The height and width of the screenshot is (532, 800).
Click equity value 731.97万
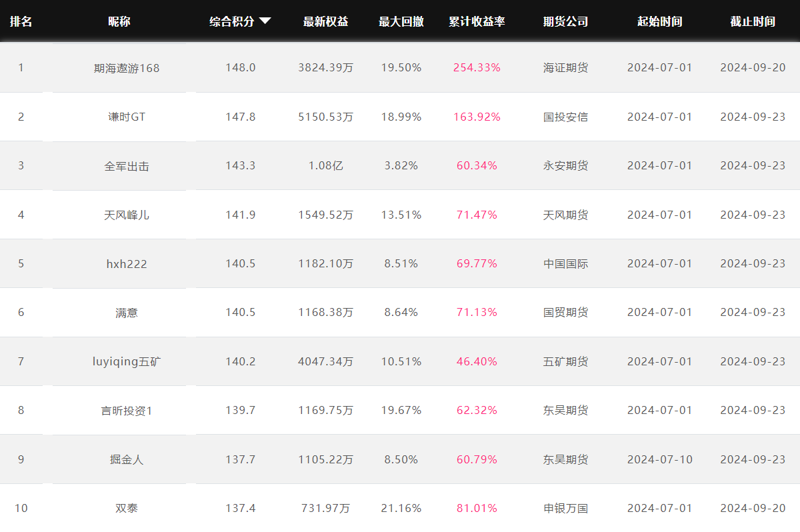point(325,509)
